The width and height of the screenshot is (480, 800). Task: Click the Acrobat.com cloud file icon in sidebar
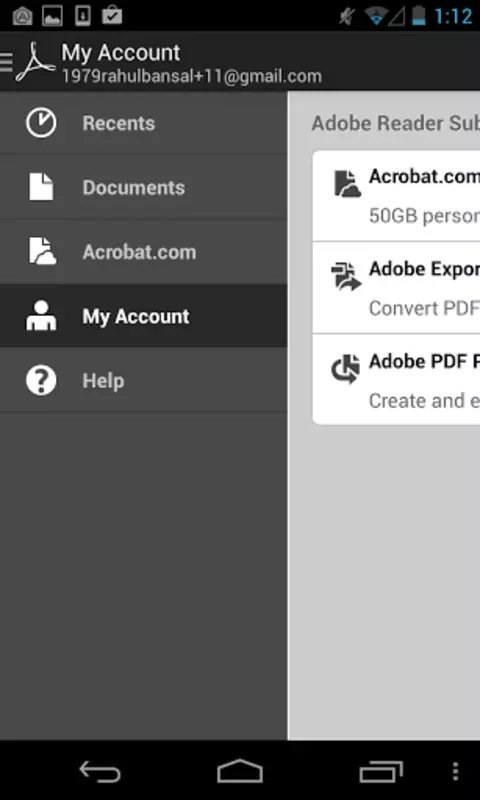pyautogui.click(x=42, y=251)
